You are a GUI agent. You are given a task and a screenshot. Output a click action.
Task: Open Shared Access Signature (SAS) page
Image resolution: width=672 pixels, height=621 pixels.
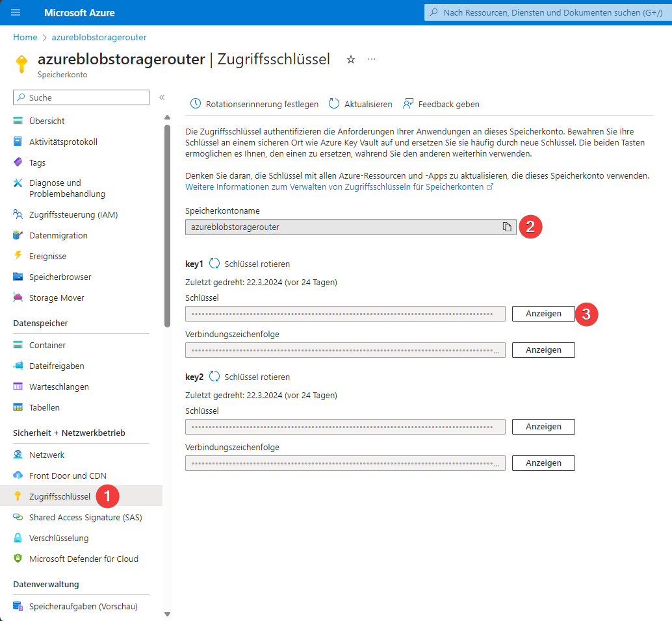85,517
